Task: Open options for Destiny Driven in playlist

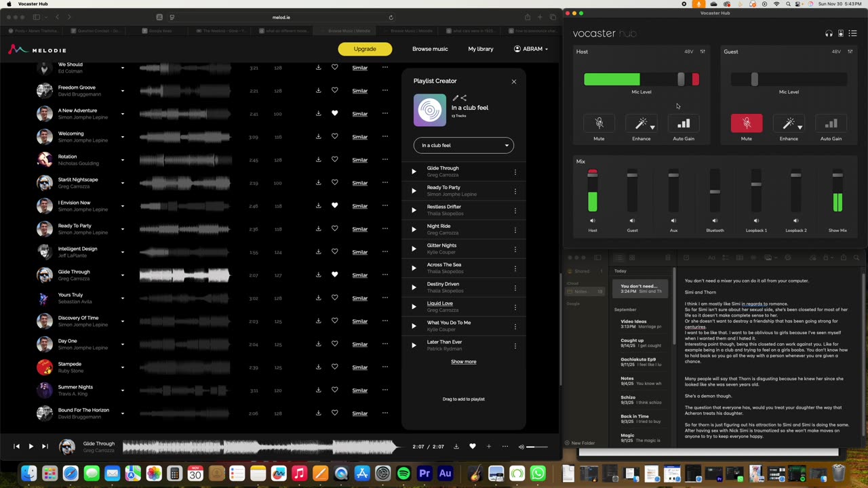Action: tap(515, 287)
